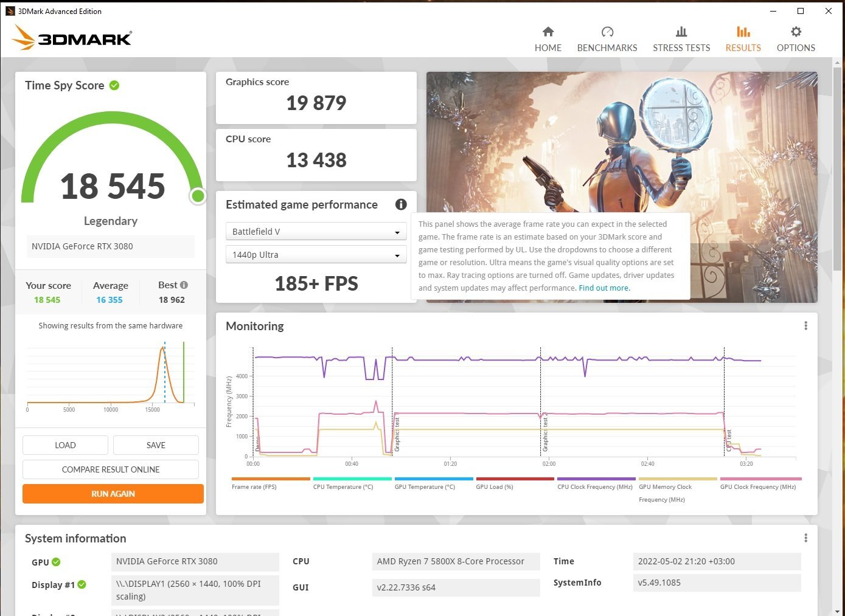Click the GPU name in System information

pyautogui.click(x=195, y=561)
